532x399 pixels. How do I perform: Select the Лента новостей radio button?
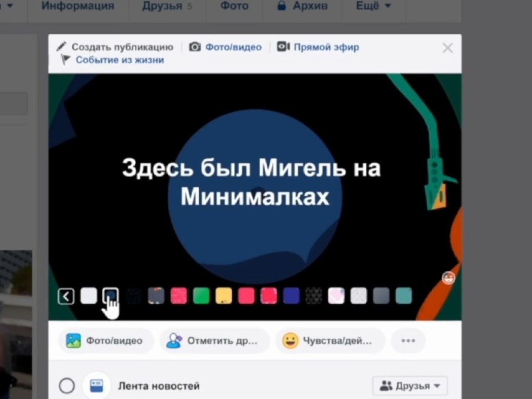click(x=67, y=386)
